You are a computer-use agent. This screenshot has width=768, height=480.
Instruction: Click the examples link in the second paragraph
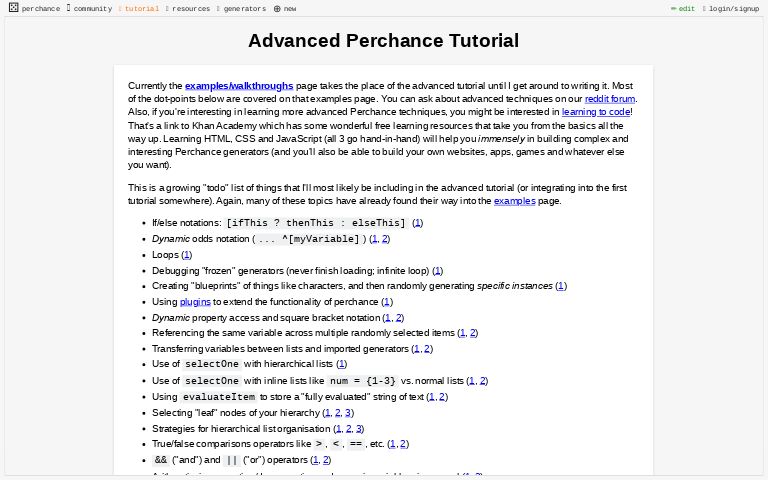tap(514, 201)
